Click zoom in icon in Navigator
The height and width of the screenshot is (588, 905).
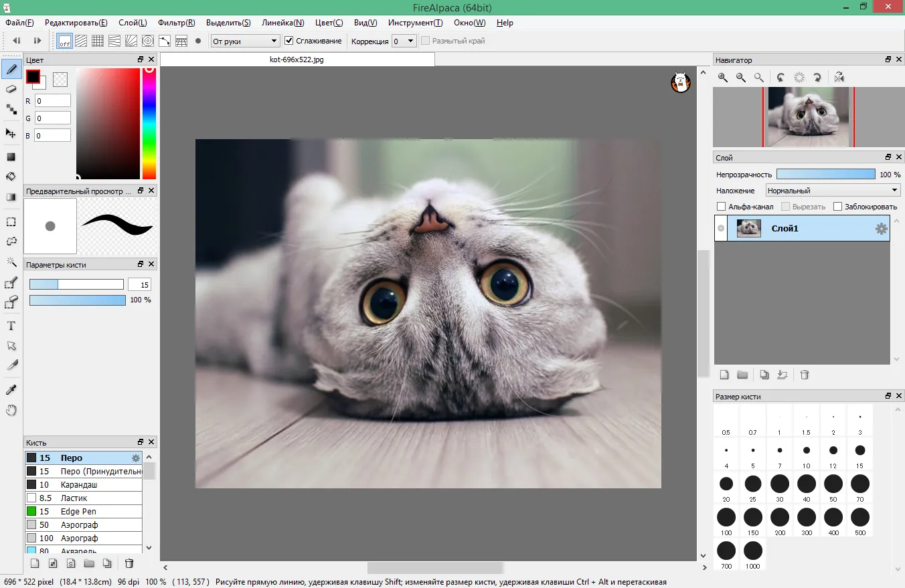point(723,78)
